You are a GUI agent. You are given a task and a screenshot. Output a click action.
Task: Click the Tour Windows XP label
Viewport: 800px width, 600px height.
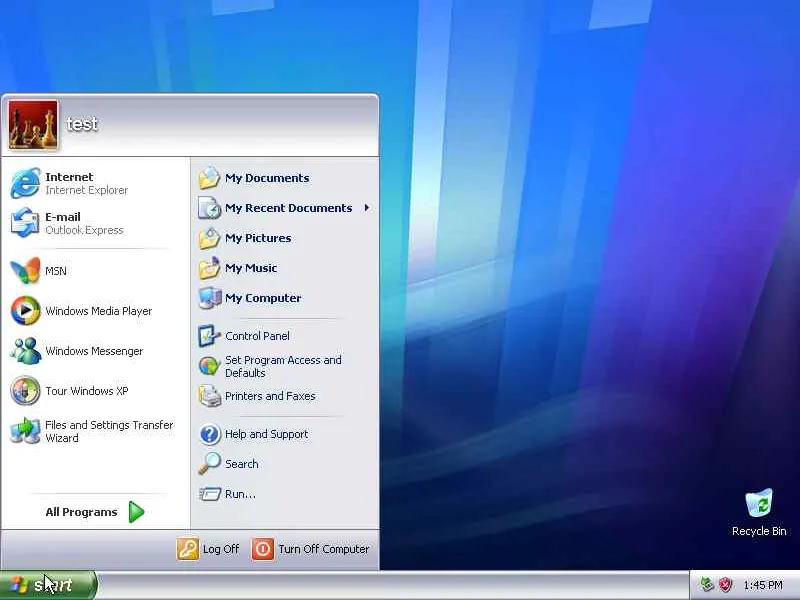pos(86,391)
